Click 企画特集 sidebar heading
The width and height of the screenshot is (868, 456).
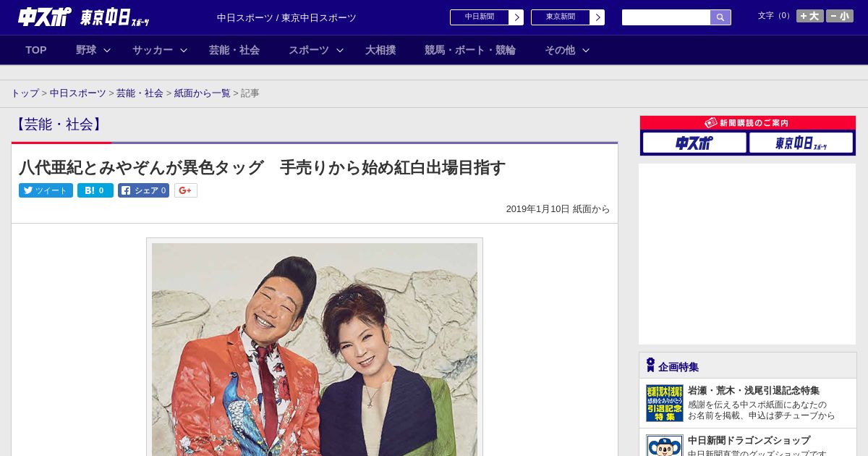click(x=678, y=367)
